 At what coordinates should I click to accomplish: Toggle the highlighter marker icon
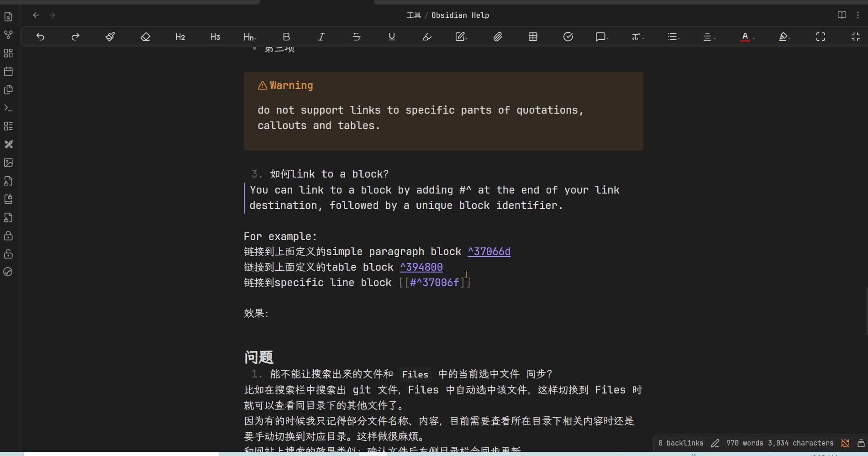pyautogui.click(x=427, y=37)
